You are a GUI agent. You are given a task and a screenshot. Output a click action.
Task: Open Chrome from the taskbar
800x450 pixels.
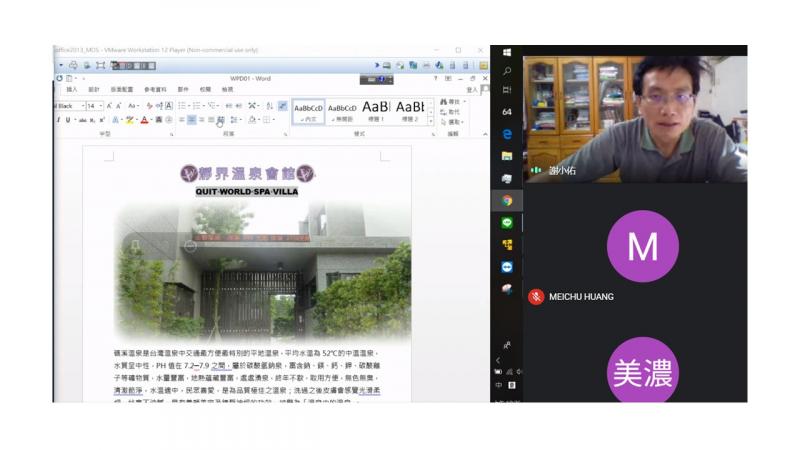coord(507,201)
